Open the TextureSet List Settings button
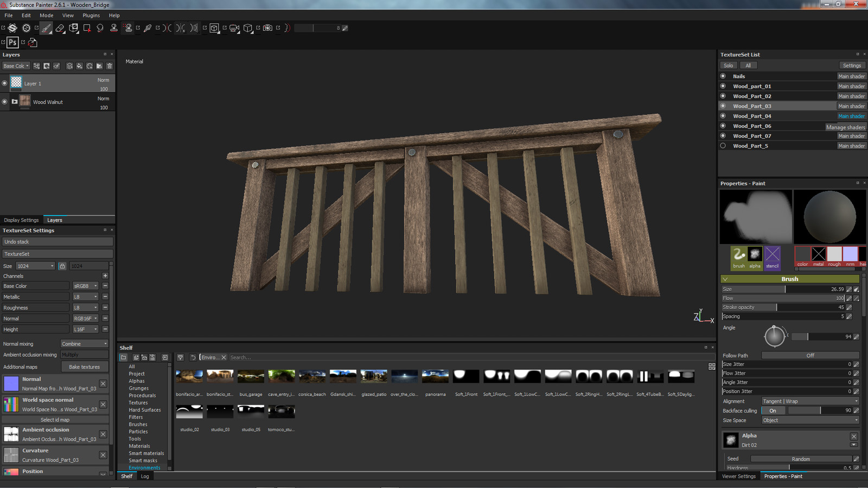 pos(852,66)
